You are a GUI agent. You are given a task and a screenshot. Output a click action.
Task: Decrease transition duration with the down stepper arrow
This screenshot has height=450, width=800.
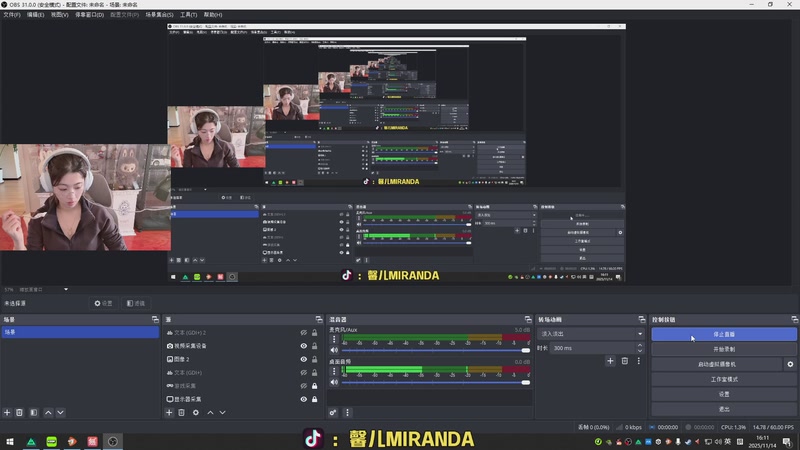pyautogui.click(x=640, y=351)
